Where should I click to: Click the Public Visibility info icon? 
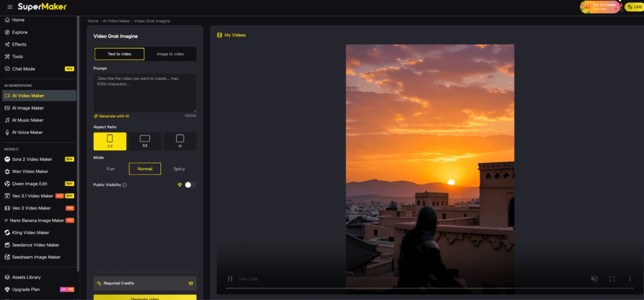click(x=125, y=185)
